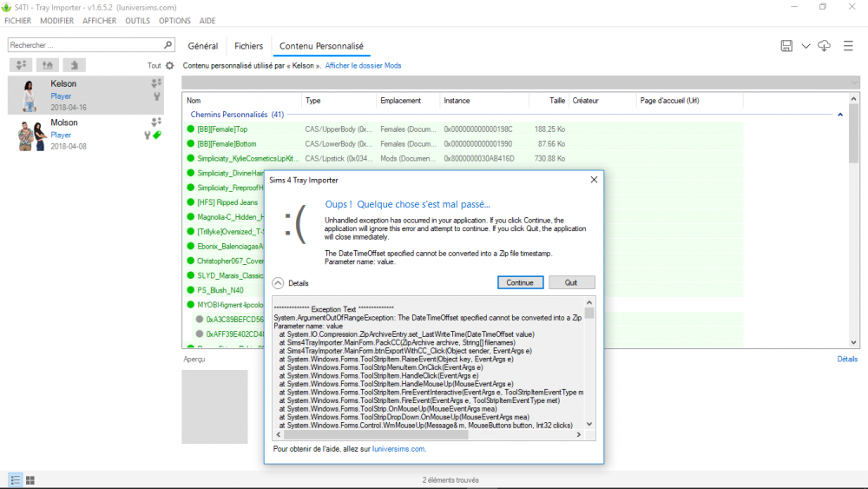This screenshot has width=868, height=489.
Task: Open the save options dropdown arrow
Action: (806, 46)
